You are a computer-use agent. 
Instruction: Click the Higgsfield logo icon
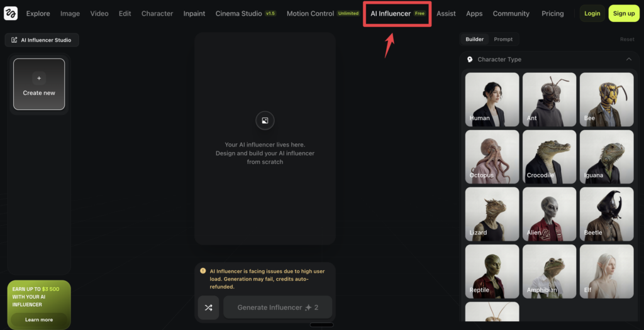[x=11, y=13]
